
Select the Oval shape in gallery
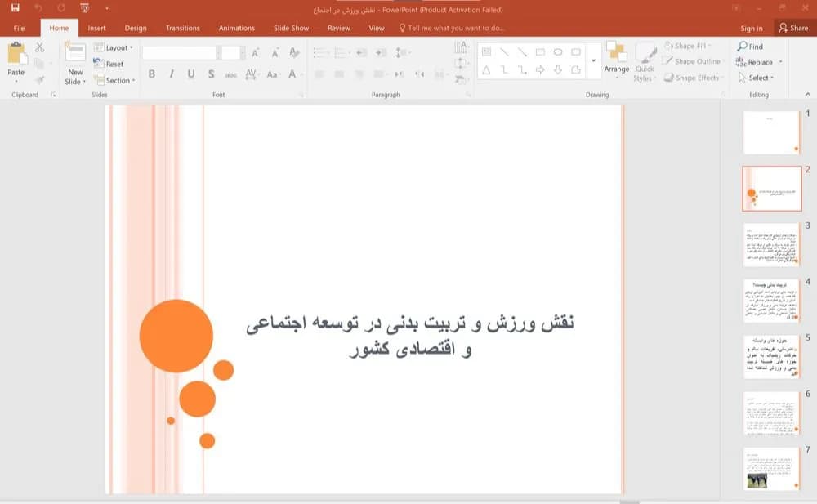coord(558,52)
